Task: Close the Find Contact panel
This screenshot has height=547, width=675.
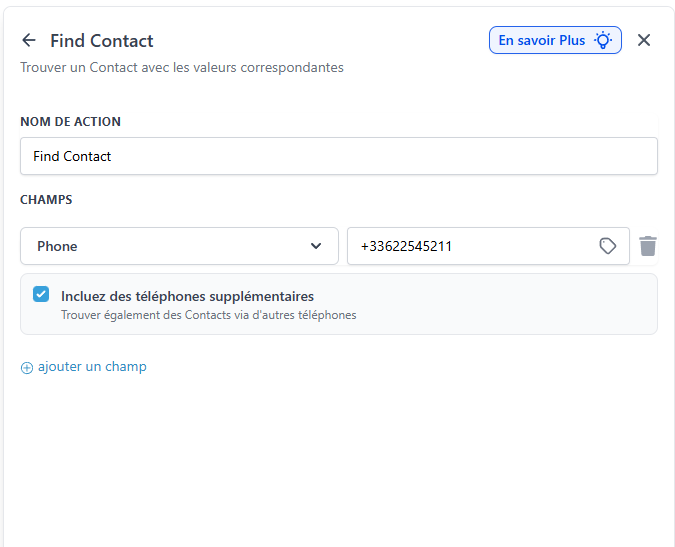Action: pyautogui.click(x=644, y=40)
